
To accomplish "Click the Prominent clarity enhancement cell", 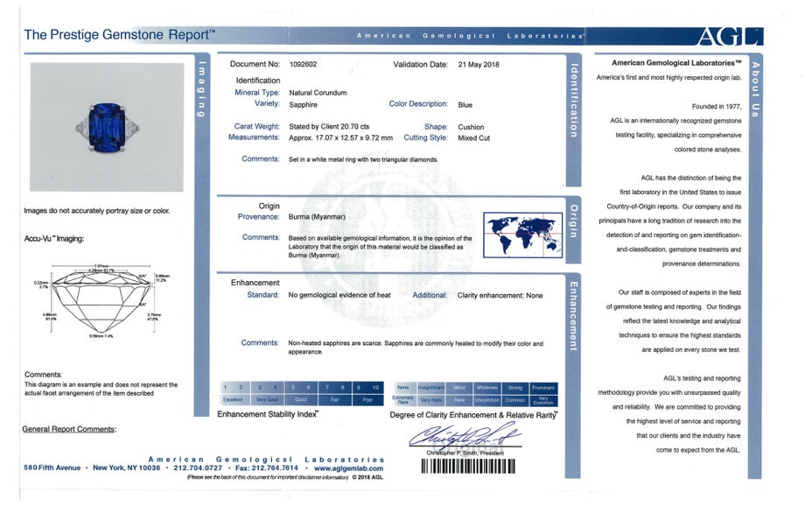I will point(542,387).
